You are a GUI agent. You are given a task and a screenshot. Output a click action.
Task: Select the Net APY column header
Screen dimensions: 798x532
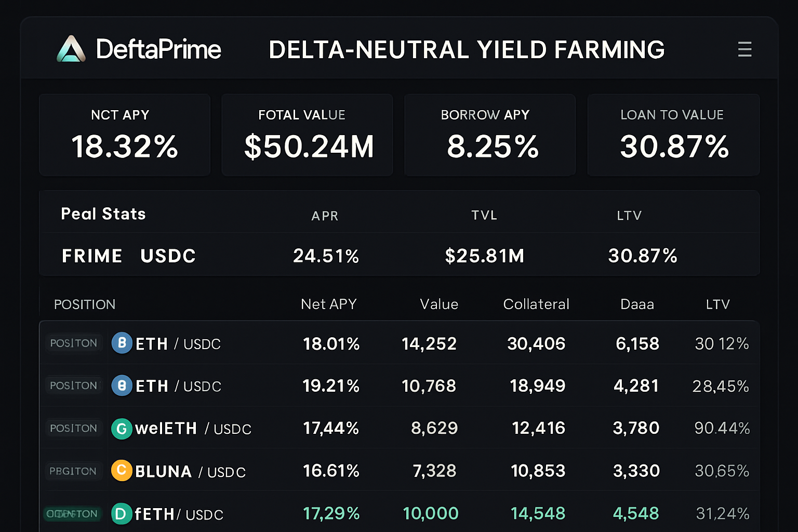328,304
